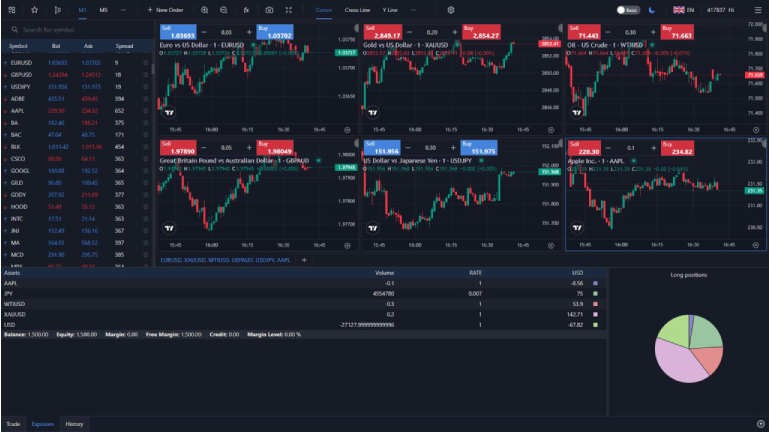769x432 pixels.
Task: Favorite EURUSD with its star
Action: [x=146, y=63]
